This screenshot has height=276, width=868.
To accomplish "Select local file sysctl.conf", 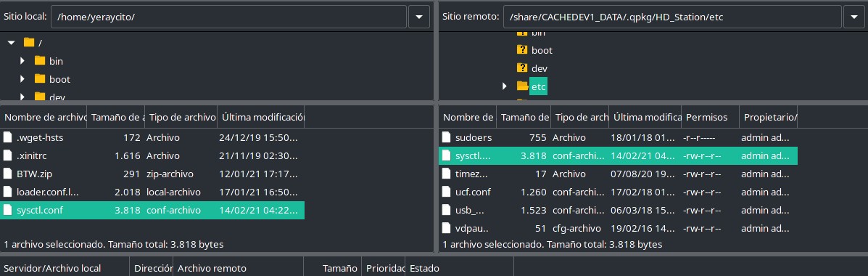I will coord(152,211).
